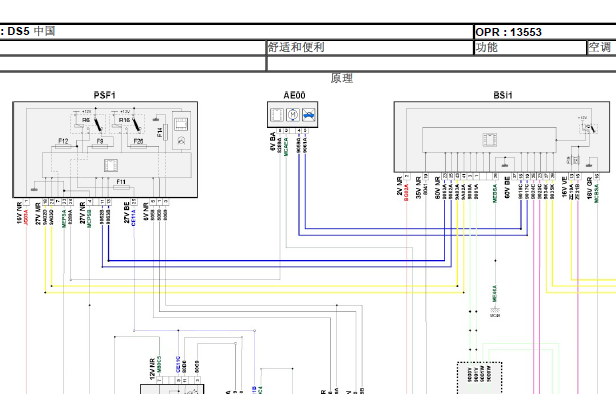
Task: Click the blue CE11A wire label
Action: tap(134, 217)
